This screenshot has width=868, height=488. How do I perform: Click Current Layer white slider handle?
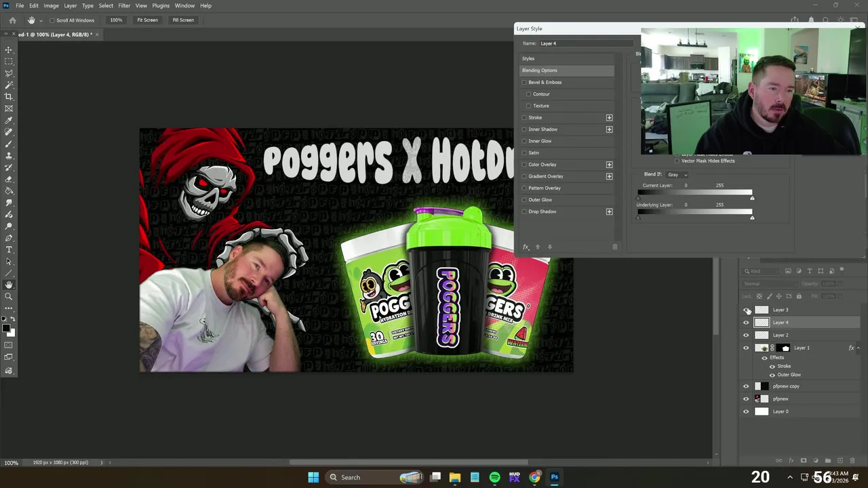(752, 198)
